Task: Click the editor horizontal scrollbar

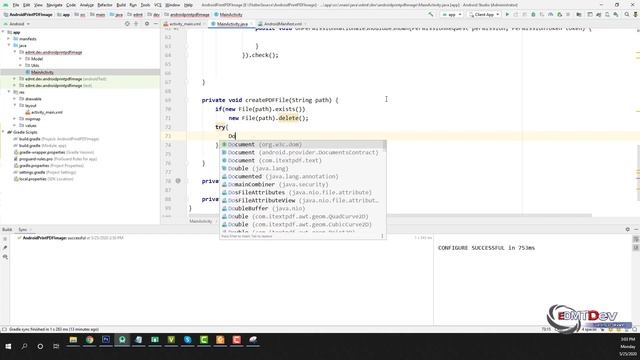Action: [390, 216]
